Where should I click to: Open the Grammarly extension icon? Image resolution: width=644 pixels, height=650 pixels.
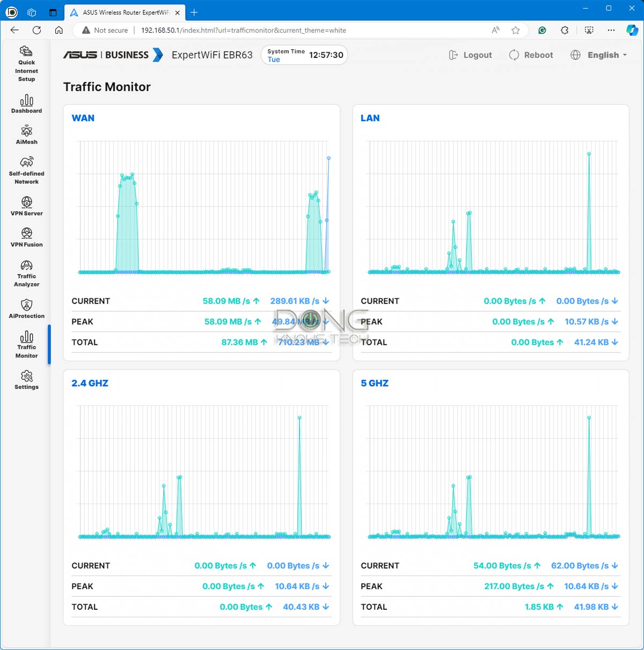pos(542,30)
